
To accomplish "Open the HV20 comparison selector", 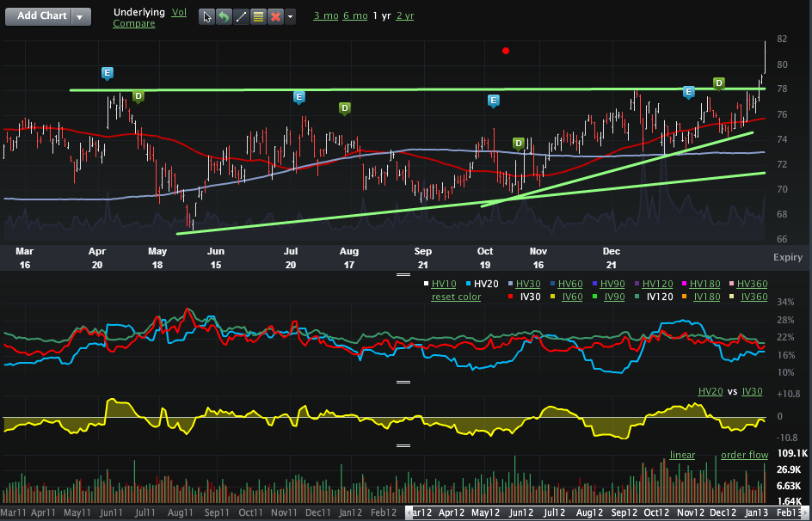I will tap(710, 391).
